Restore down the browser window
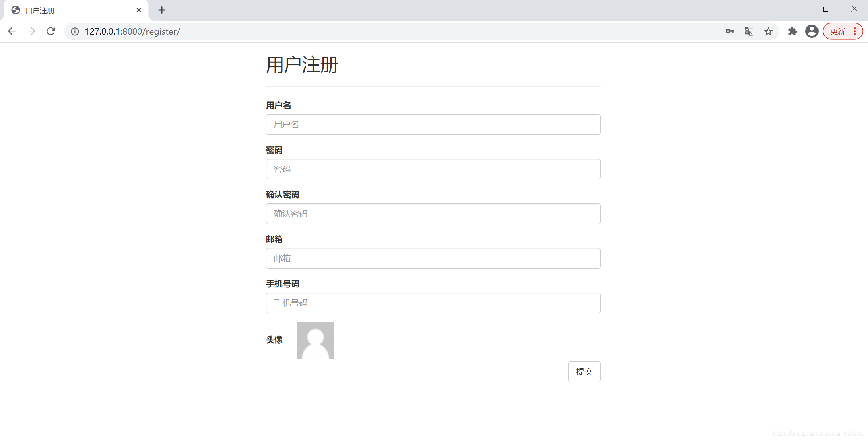Viewport: 868px width, 441px height. (826, 8)
